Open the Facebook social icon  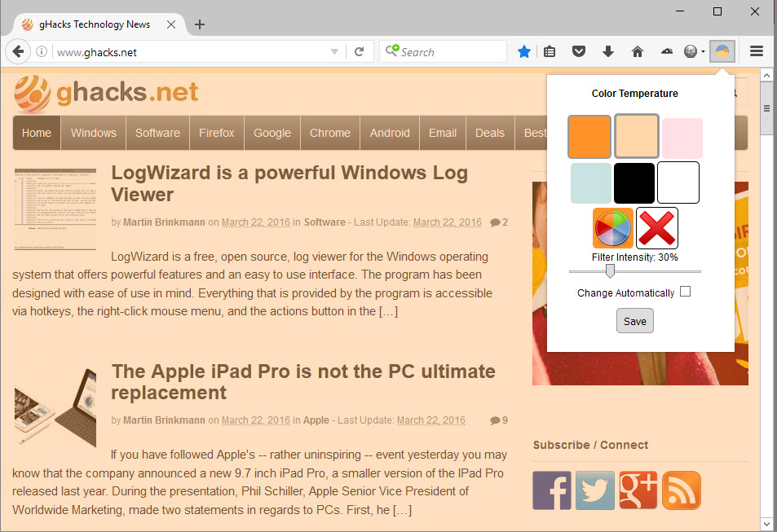coord(552,490)
